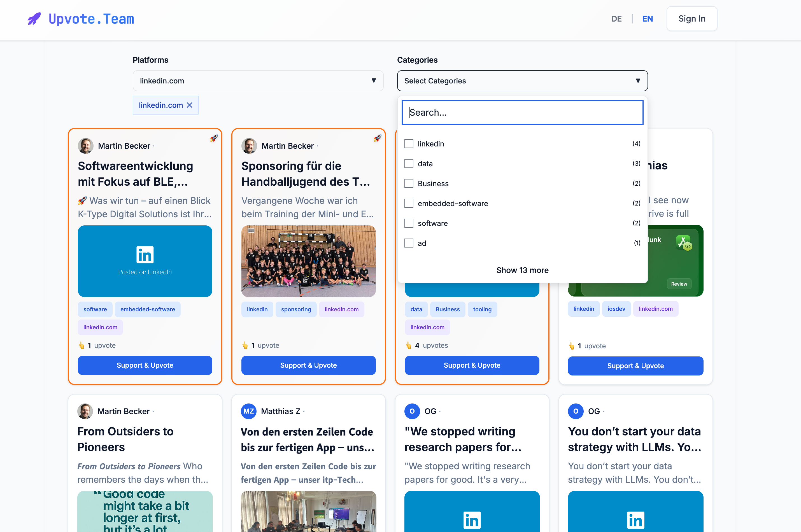Remove the linkedin.com filter chip with X
Image resolution: width=801 pixels, height=532 pixels.
click(x=190, y=105)
